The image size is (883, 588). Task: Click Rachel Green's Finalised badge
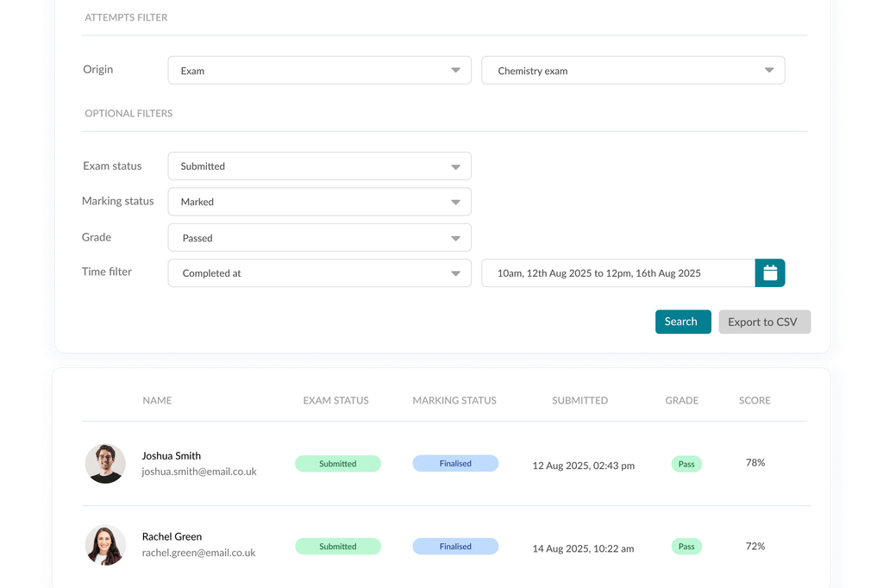point(455,546)
